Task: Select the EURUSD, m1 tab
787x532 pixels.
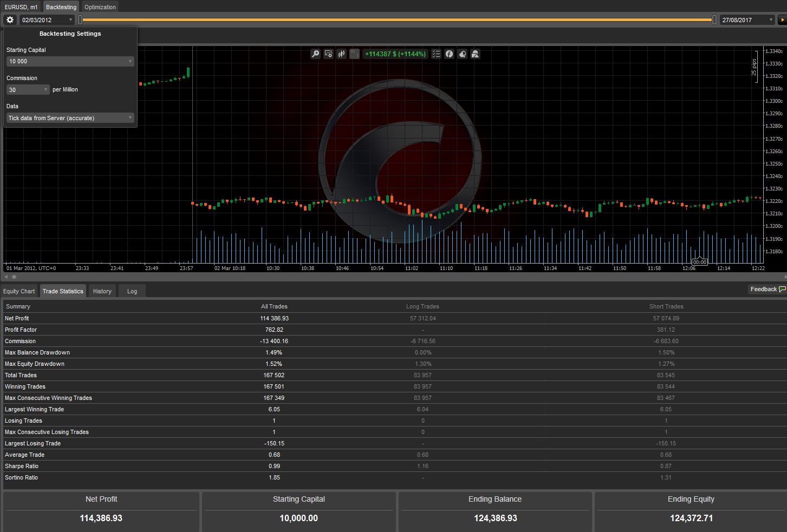Action: tap(21, 7)
